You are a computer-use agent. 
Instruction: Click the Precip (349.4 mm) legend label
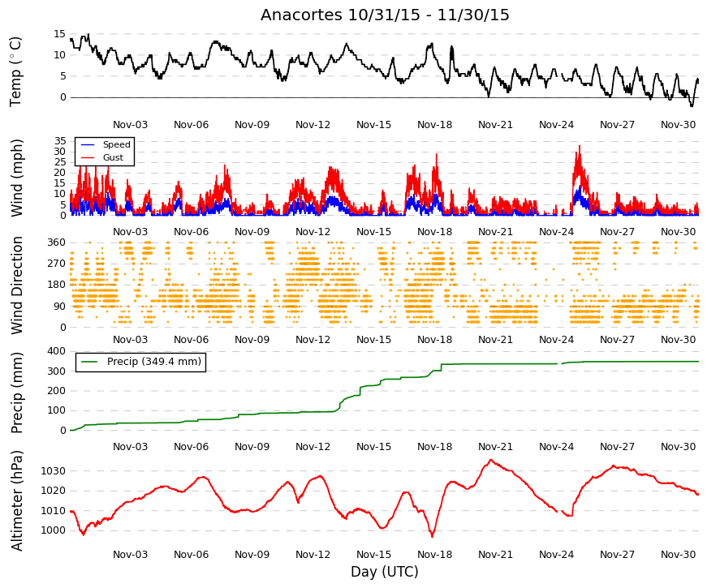pyautogui.click(x=153, y=362)
